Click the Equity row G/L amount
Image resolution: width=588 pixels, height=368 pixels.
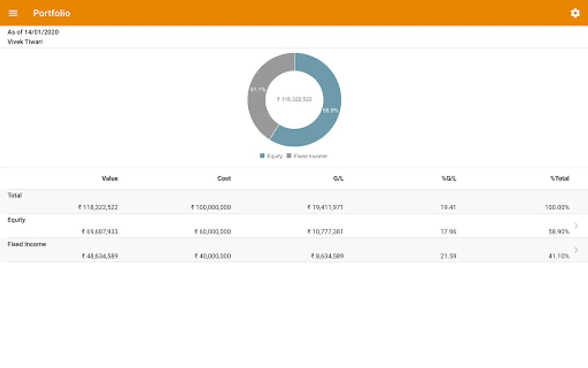pos(325,231)
